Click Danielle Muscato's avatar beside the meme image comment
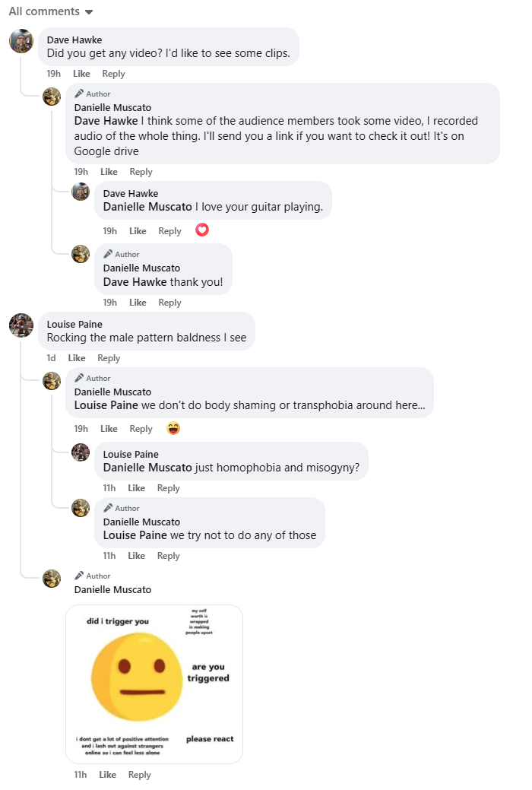Viewport: 532px width, 790px height. coord(52,579)
